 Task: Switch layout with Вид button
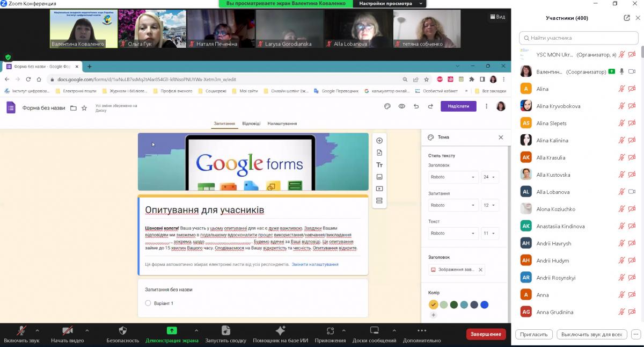[x=497, y=17]
